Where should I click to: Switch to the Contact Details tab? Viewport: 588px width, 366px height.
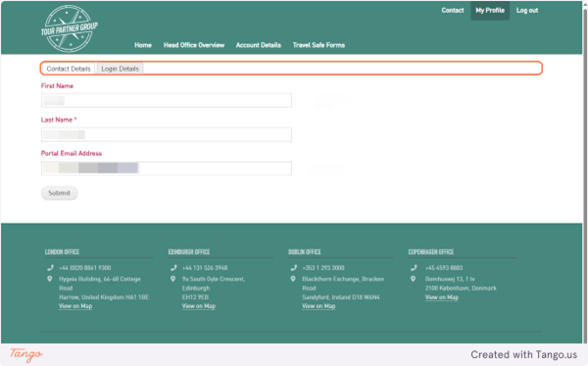click(x=69, y=69)
